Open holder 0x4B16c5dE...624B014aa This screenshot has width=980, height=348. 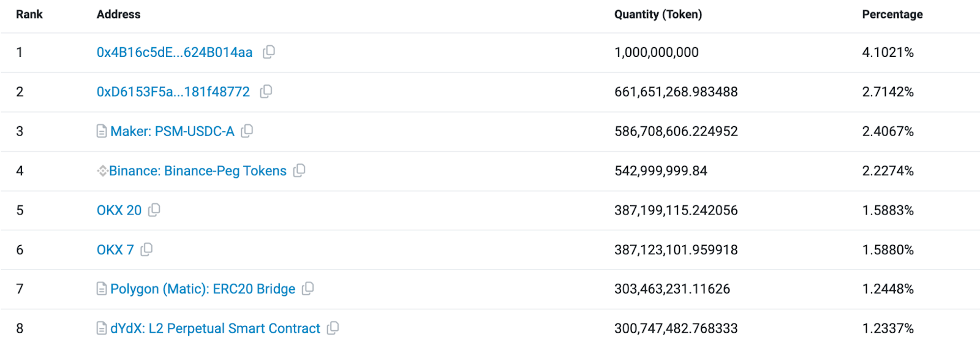(x=175, y=53)
